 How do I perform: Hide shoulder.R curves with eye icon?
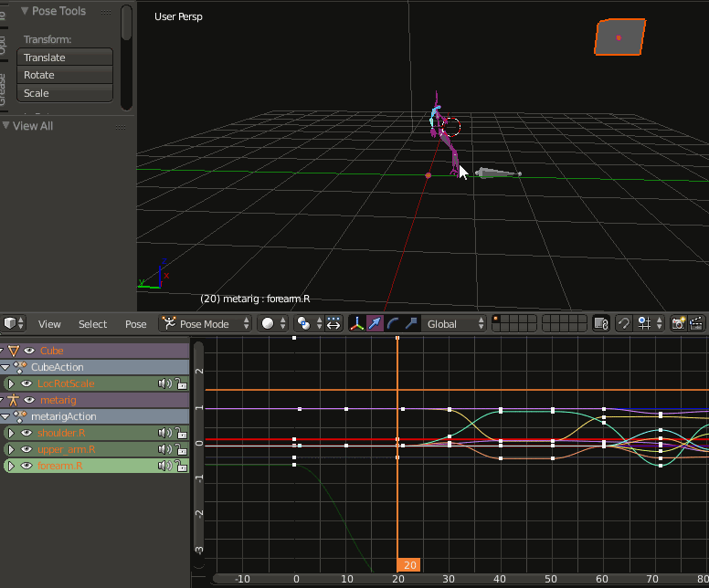tap(26, 433)
